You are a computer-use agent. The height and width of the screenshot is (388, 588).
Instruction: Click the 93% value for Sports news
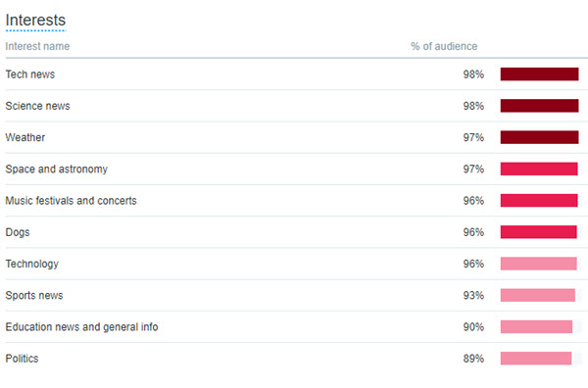473,295
